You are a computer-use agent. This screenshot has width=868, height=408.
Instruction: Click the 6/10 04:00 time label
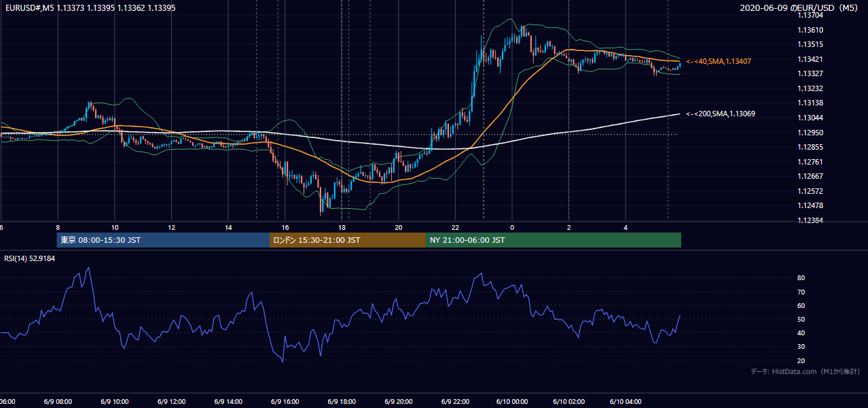tap(626, 402)
